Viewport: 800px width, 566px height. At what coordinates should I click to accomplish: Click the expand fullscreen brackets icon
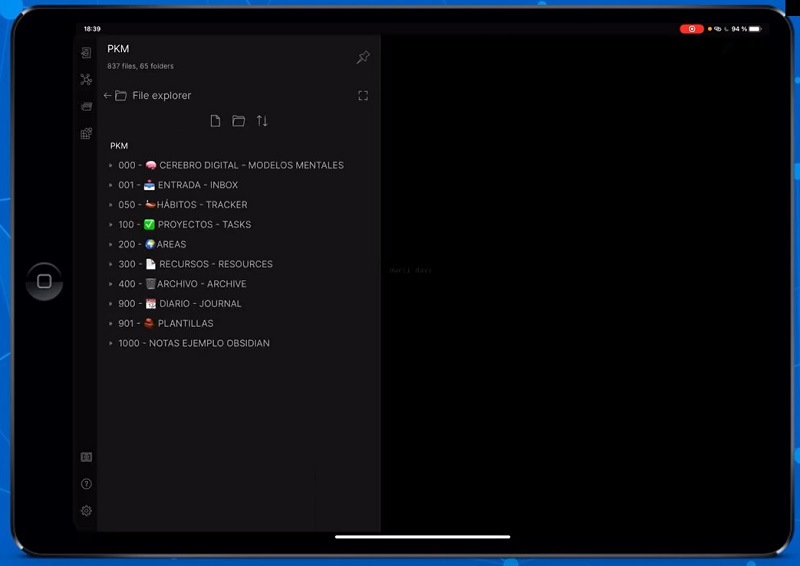[x=363, y=95]
